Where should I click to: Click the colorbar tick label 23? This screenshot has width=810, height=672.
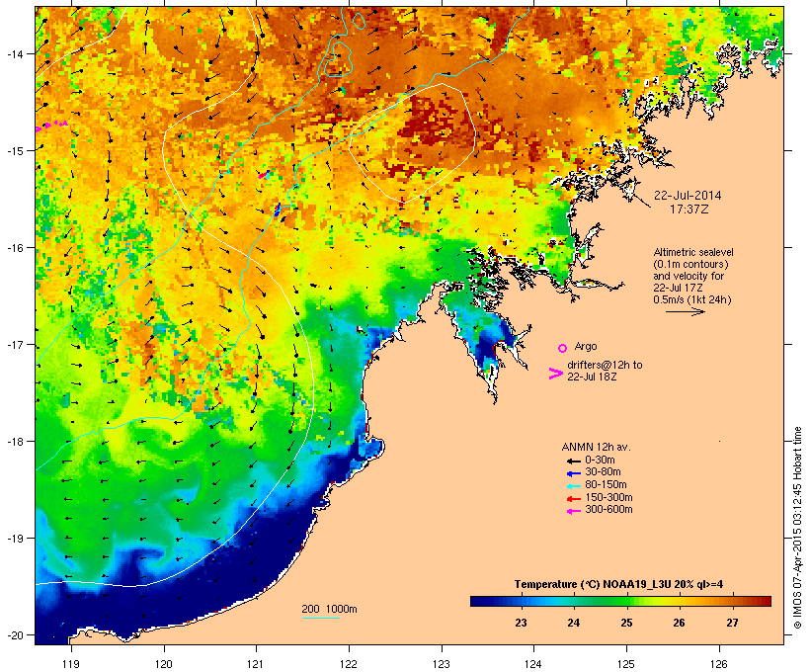pos(521,623)
